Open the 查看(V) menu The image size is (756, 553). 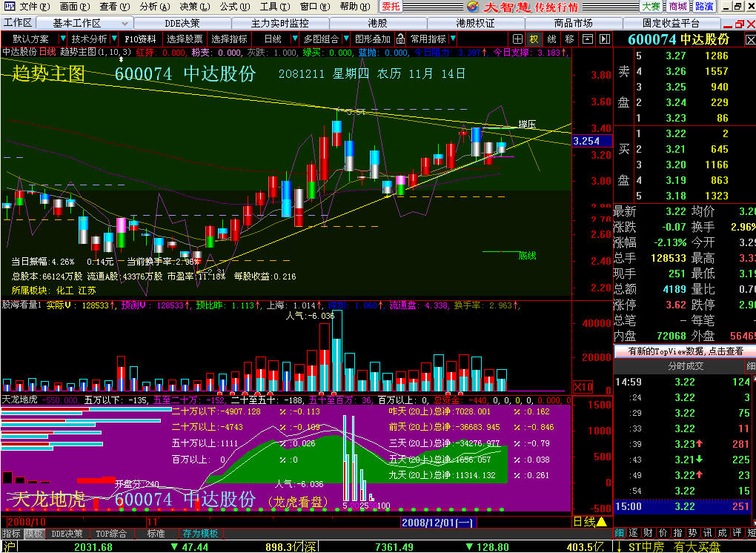pos(115,6)
